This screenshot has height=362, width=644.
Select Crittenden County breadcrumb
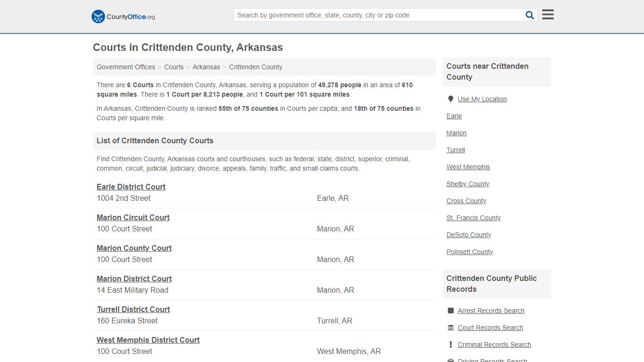click(256, 67)
